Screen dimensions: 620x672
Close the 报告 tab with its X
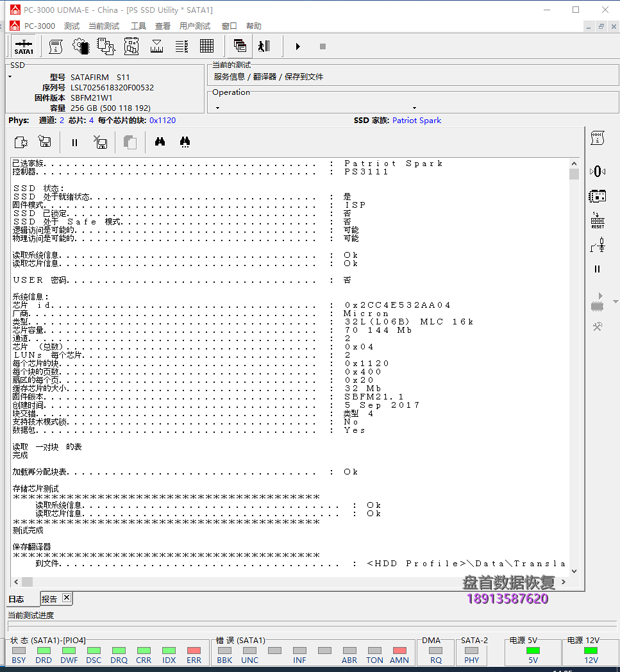click(x=67, y=598)
